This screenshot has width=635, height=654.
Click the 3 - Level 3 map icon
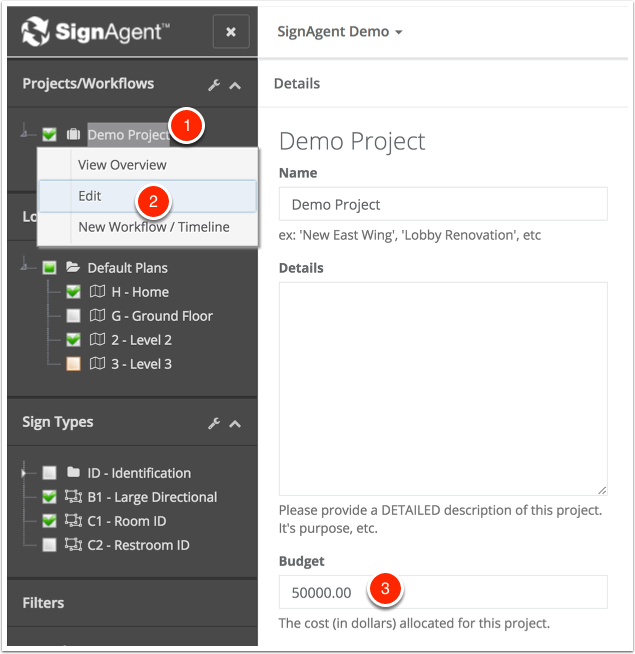tap(97, 364)
